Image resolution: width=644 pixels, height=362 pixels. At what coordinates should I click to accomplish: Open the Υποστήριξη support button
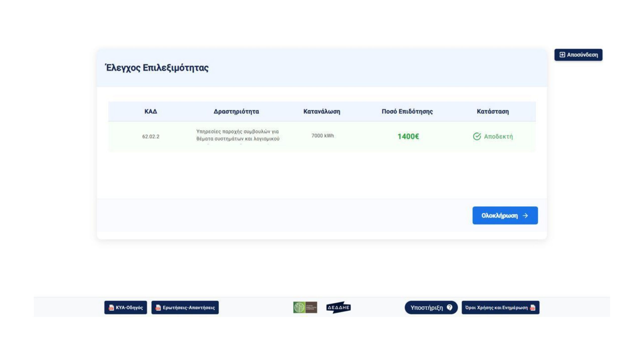427,307
